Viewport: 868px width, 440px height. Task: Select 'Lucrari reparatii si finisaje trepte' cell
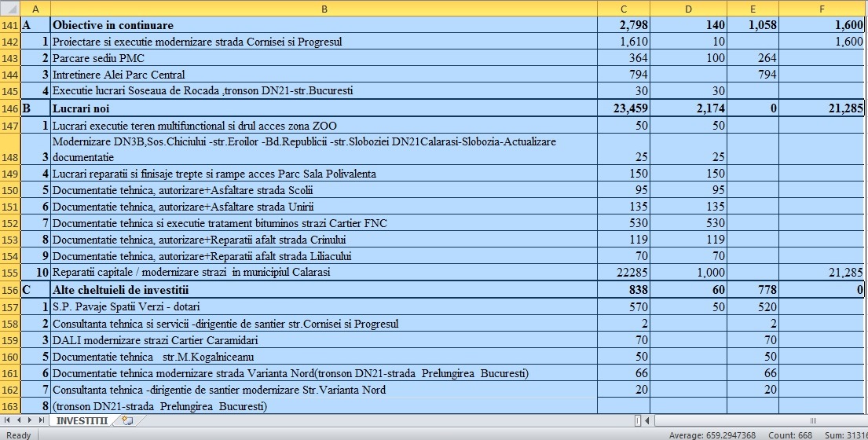324,174
